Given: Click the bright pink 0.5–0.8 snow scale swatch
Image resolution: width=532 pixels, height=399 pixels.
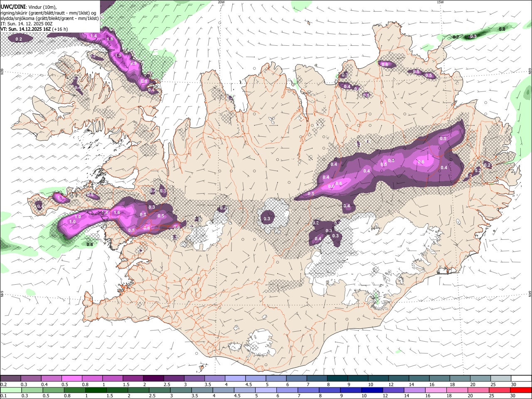Looking at the screenshot, I should tap(71, 378).
